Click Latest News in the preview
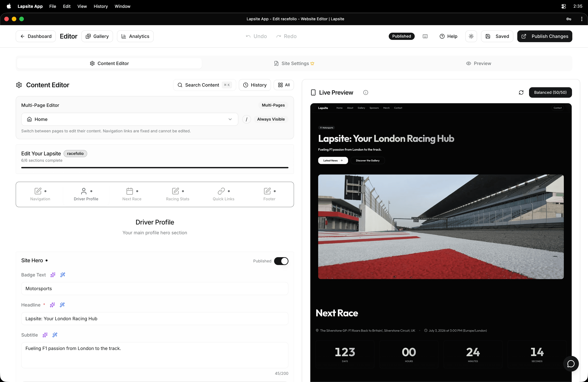Viewport: 588px width, 382px height. pyautogui.click(x=333, y=160)
